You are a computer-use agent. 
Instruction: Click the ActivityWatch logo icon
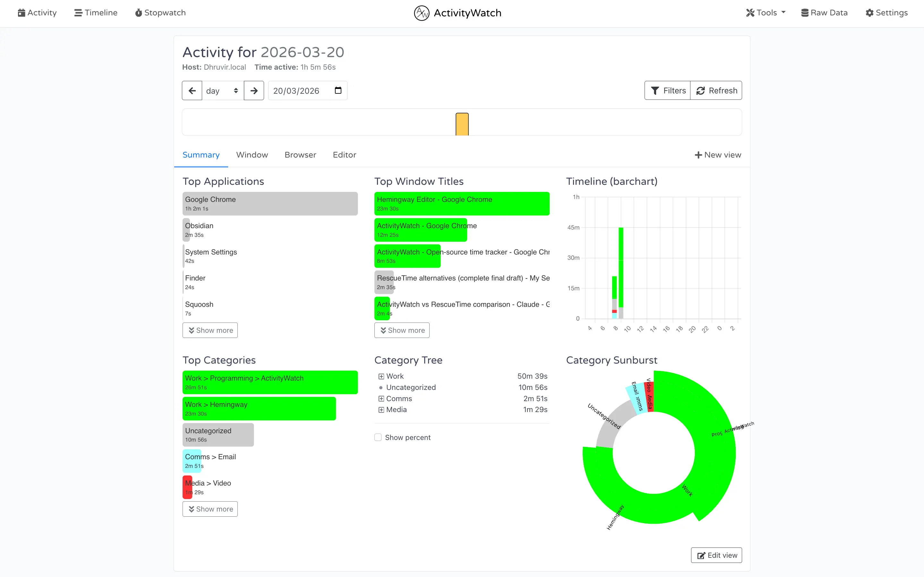click(422, 13)
